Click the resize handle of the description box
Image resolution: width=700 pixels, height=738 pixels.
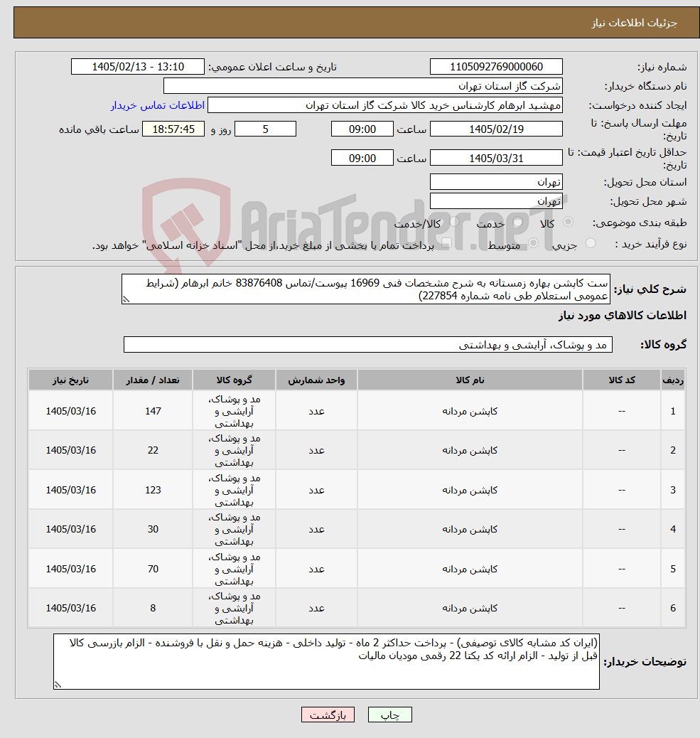coord(126,299)
